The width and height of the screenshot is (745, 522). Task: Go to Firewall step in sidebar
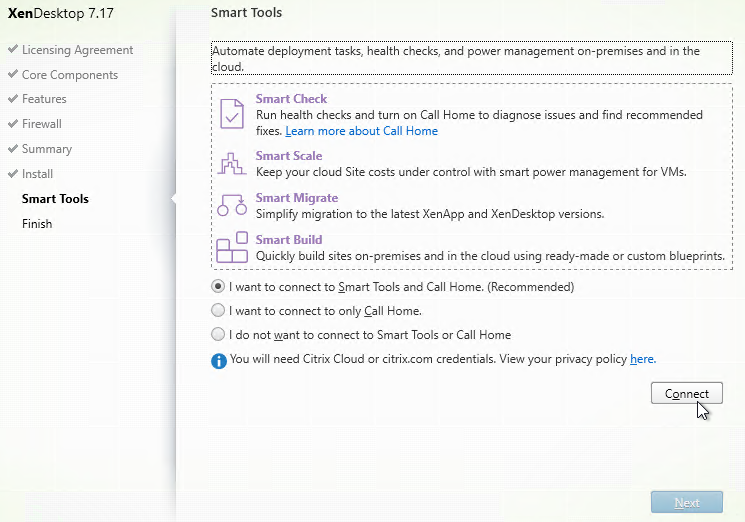coord(42,124)
